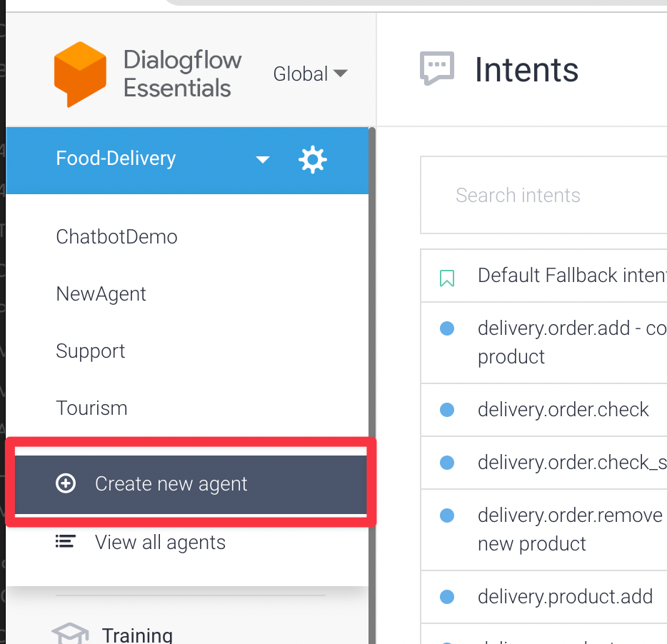Select the ChatbotDemo agent
Screen dimensions: 667x644
117,237
